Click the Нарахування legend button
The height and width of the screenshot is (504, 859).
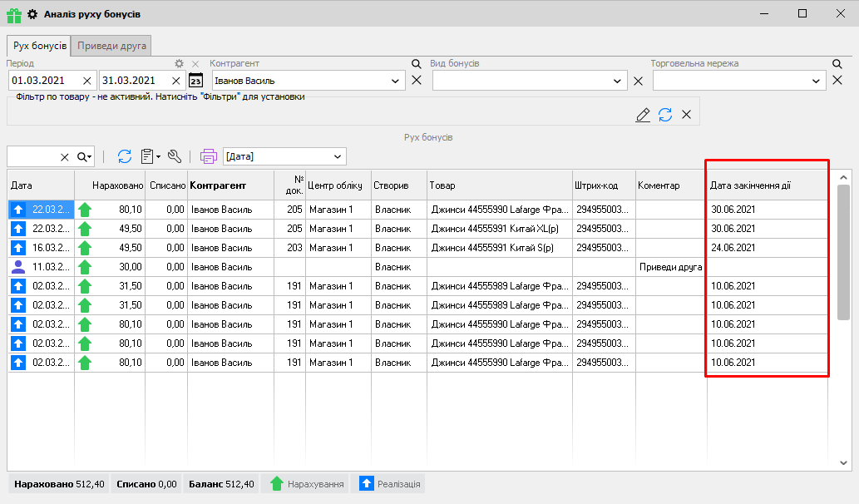point(307,484)
